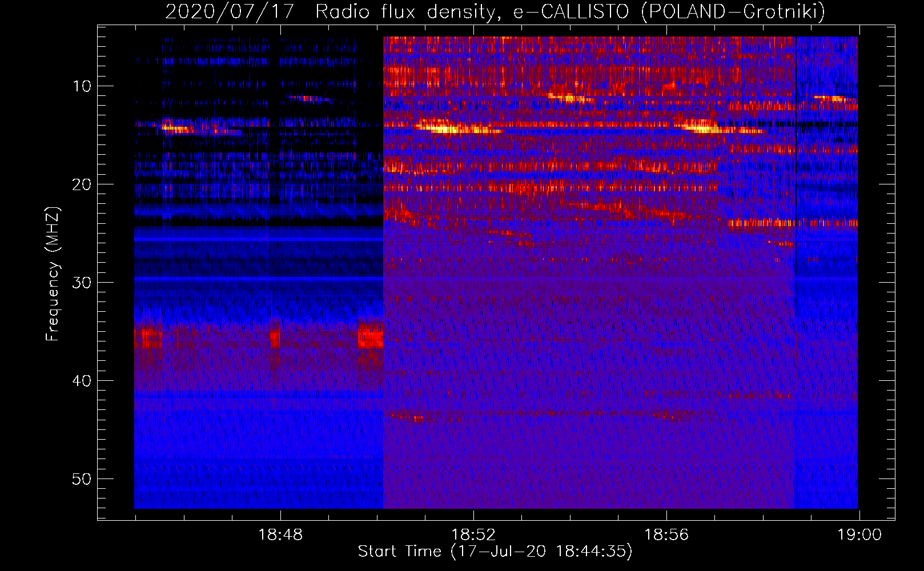Click the 19:00 time tick label
Screen dimensions: 924x571
click(859, 535)
